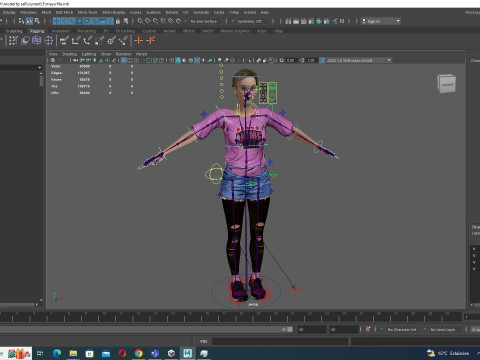Open Google Chrome from taskbar
This screenshot has width=480, height=360.
139,353
